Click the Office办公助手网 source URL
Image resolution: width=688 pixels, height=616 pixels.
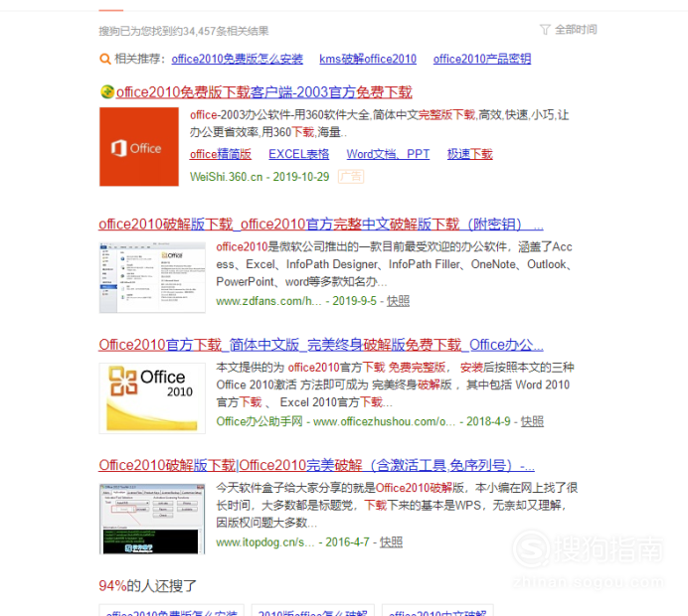tap(336, 422)
